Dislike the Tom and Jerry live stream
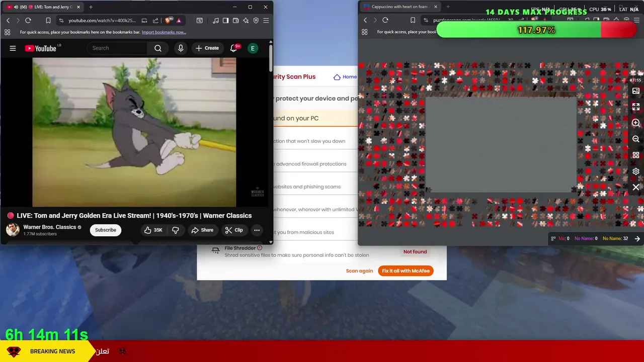The width and height of the screenshot is (644, 362). point(176,230)
